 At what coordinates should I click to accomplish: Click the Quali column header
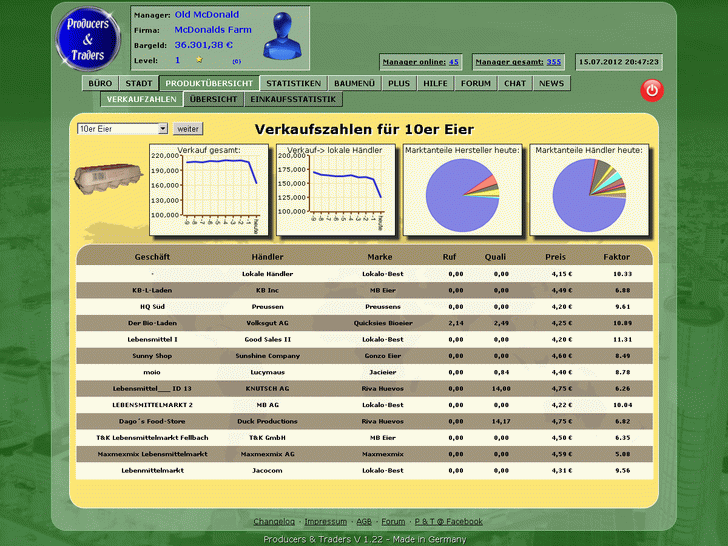coord(495,257)
